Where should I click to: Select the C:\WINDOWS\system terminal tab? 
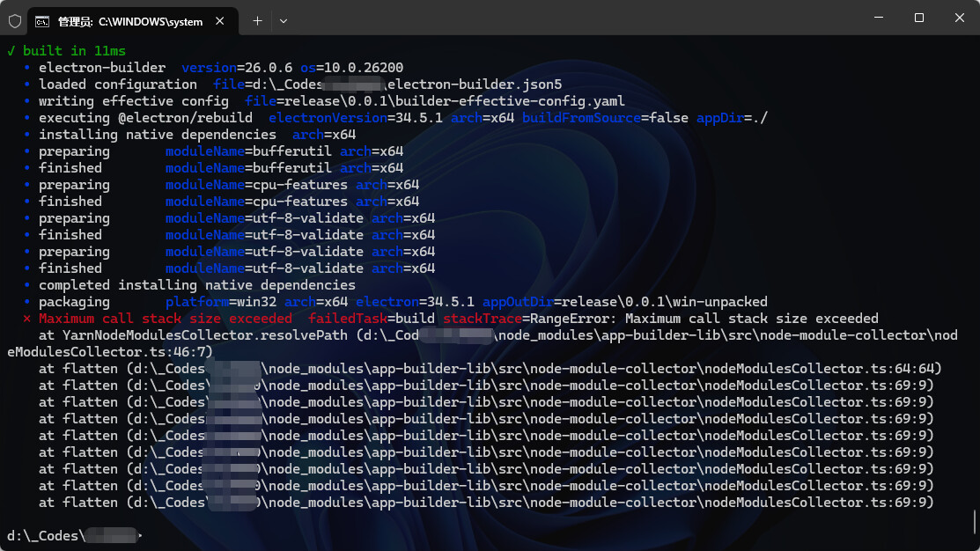point(130,21)
